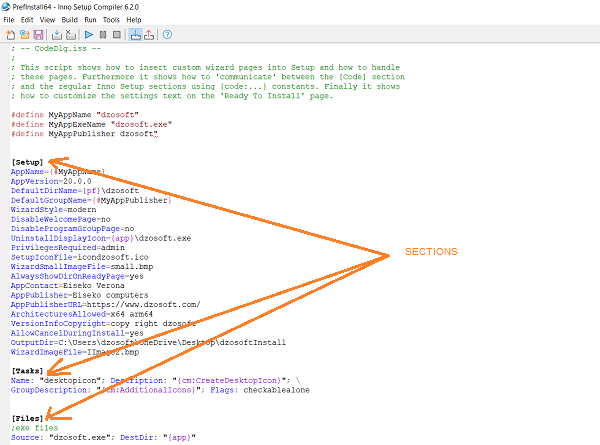
Task: Click the DefaultGroupName line
Action: click(91, 200)
